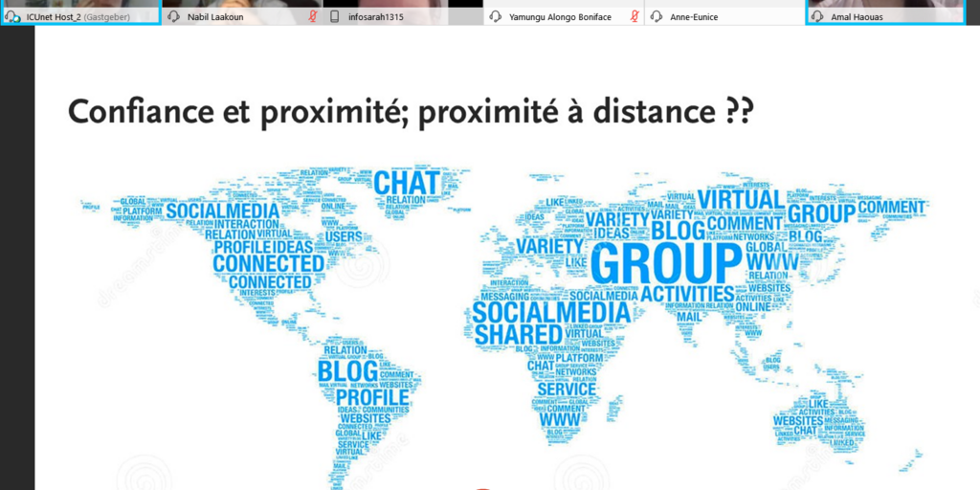Viewport: 980px width, 490px height.
Task: Click the headset icon beside ICUnet Host_2
Action: (x=12, y=17)
